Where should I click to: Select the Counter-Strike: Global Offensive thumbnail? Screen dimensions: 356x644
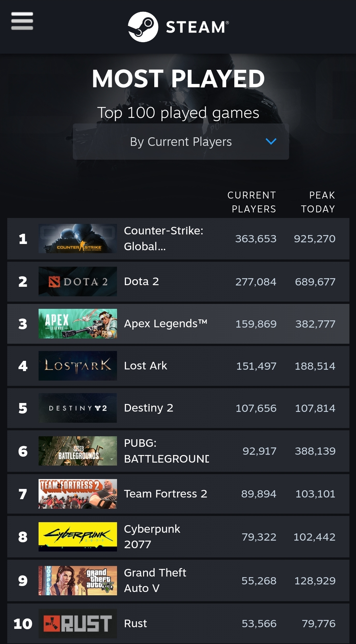[78, 239]
